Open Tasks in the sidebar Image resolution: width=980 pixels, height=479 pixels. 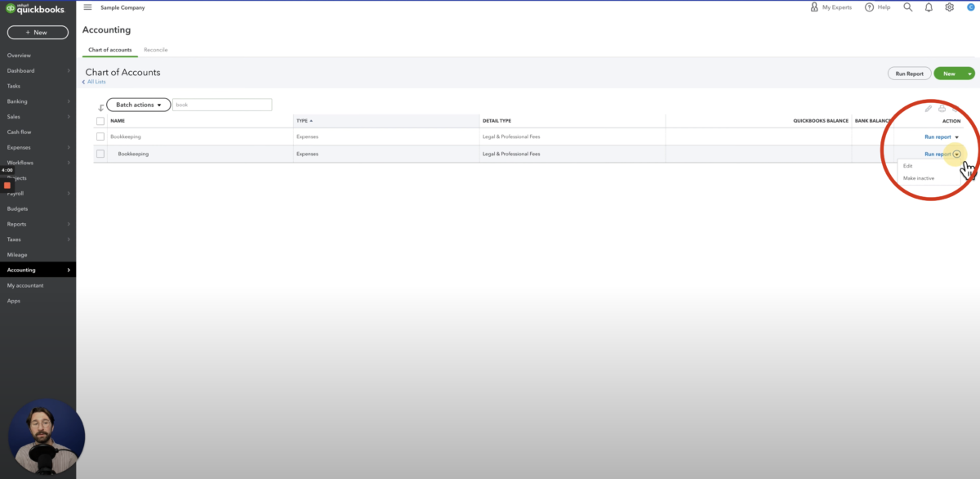(14, 86)
